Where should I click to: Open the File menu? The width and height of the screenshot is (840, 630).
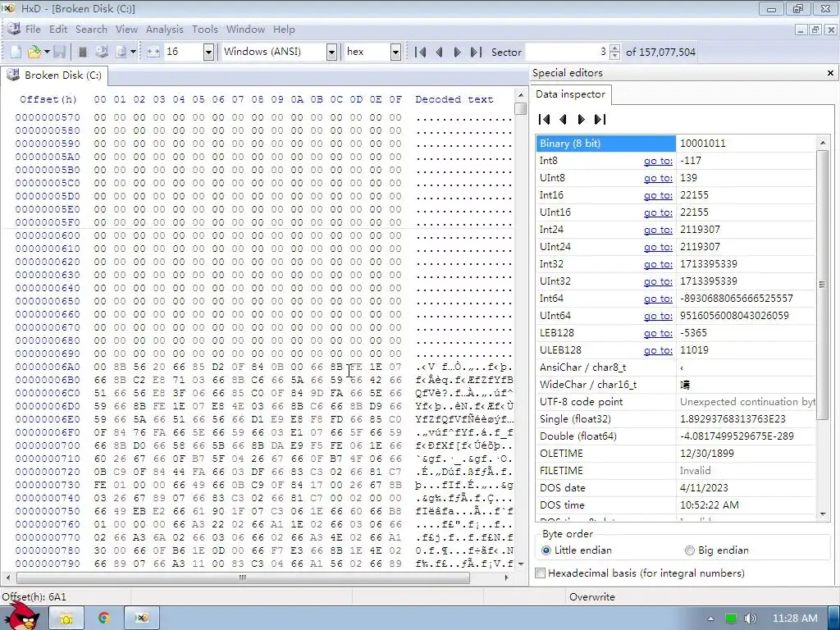pyautogui.click(x=33, y=30)
